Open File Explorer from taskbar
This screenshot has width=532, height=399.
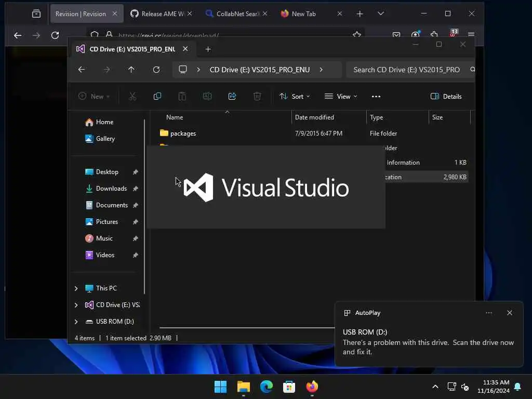[x=244, y=387]
